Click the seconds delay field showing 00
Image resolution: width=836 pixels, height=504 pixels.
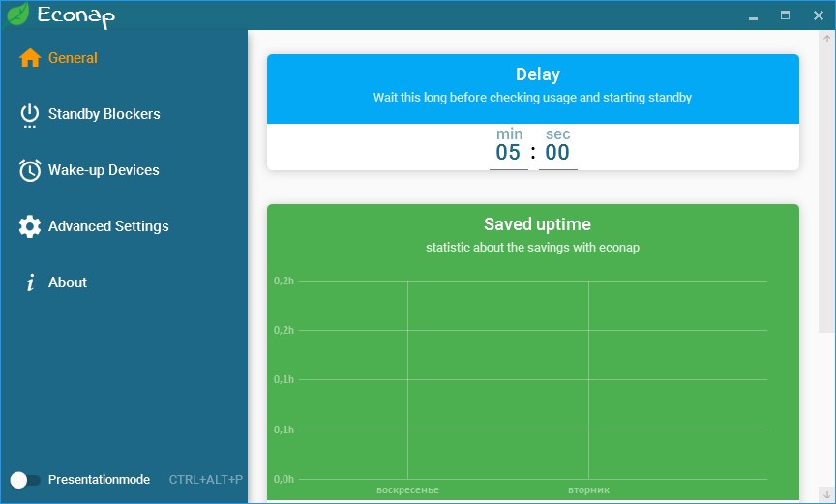pos(557,153)
